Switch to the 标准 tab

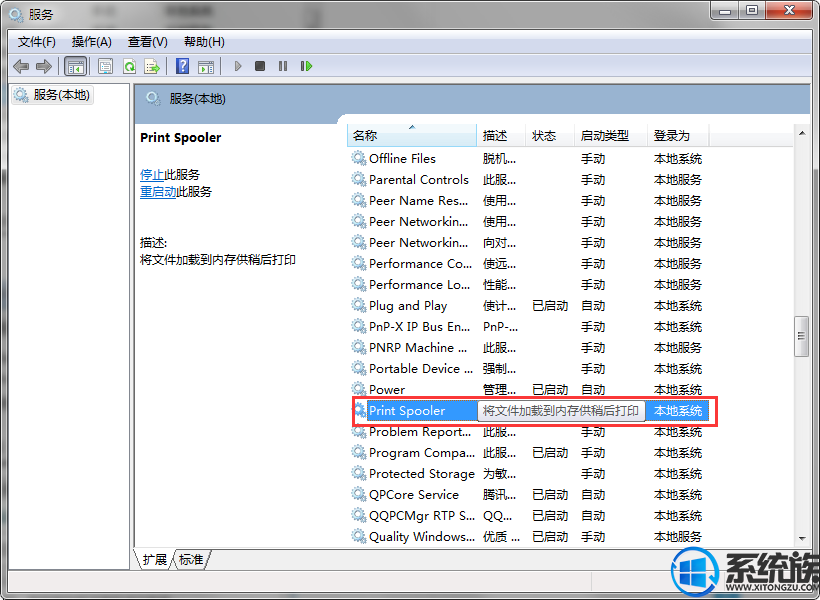pos(191,560)
